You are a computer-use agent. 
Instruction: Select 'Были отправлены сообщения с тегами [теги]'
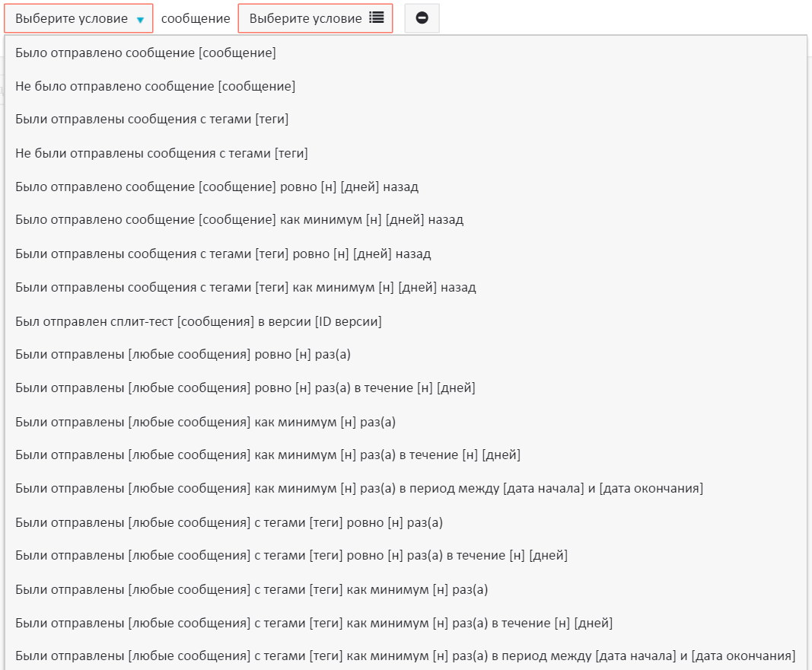(151, 120)
